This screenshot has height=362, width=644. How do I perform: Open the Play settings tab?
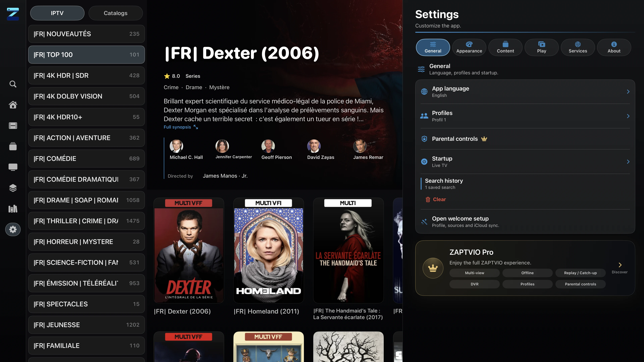click(x=542, y=47)
